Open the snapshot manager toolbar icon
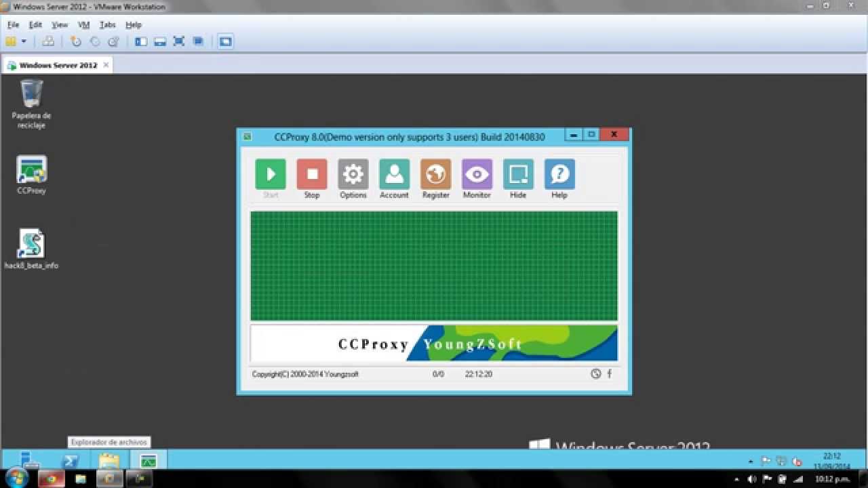Image resolution: width=868 pixels, height=488 pixels. tap(114, 41)
